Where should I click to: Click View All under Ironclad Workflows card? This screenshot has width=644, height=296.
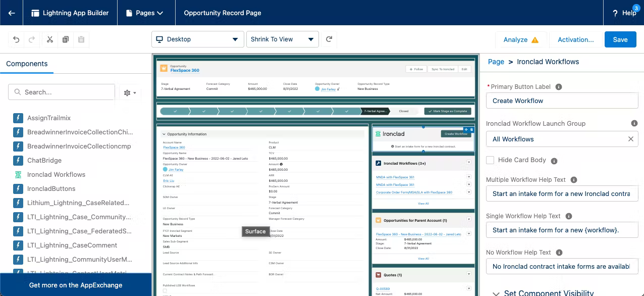423,204
